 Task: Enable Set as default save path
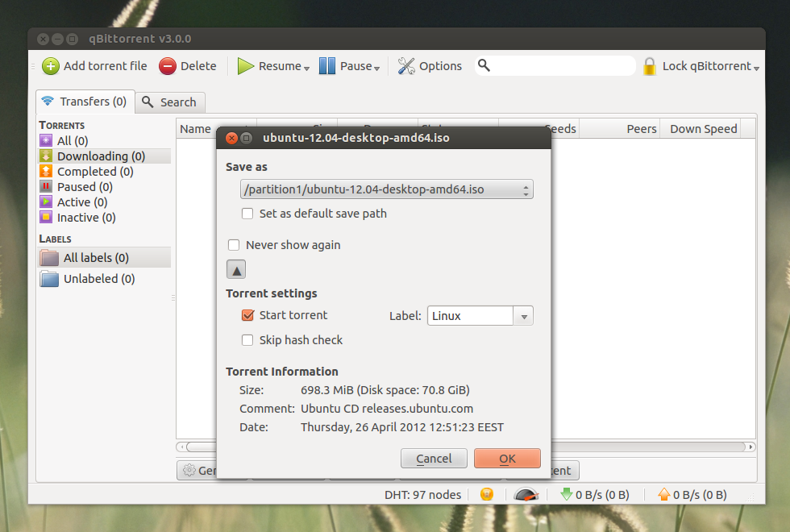coord(247,214)
